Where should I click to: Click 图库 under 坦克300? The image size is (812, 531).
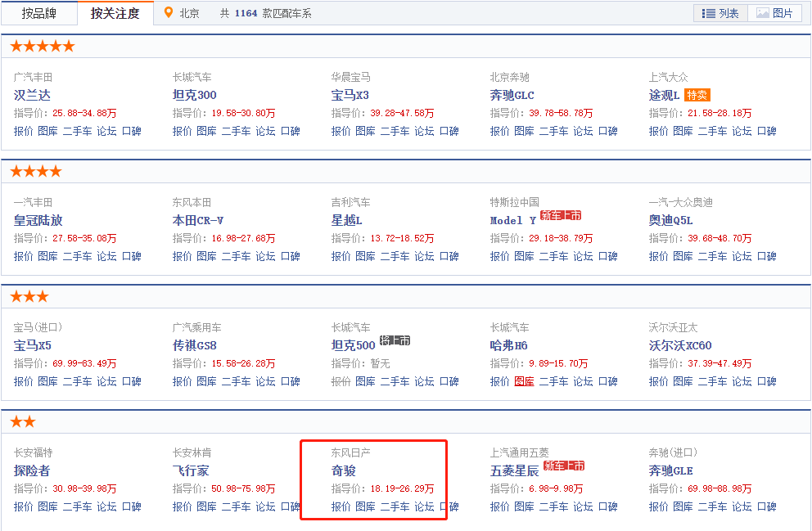point(206,132)
